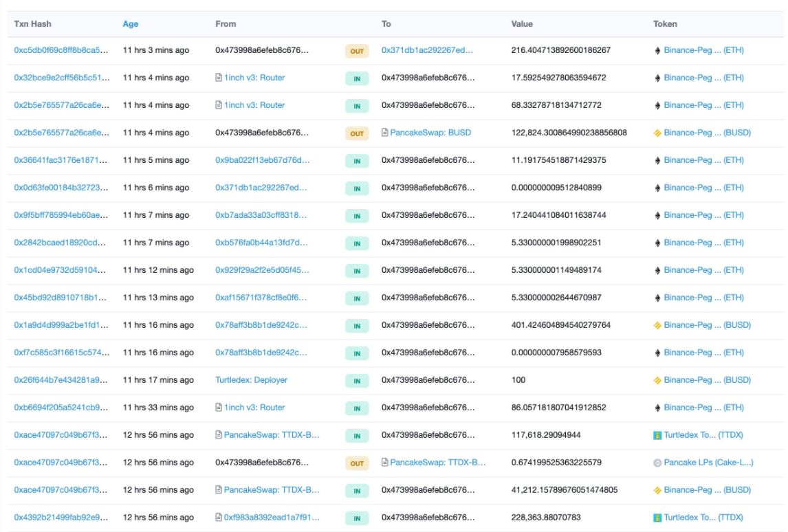Click the Token column header
This screenshot has height=532, width=788.
click(x=665, y=23)
